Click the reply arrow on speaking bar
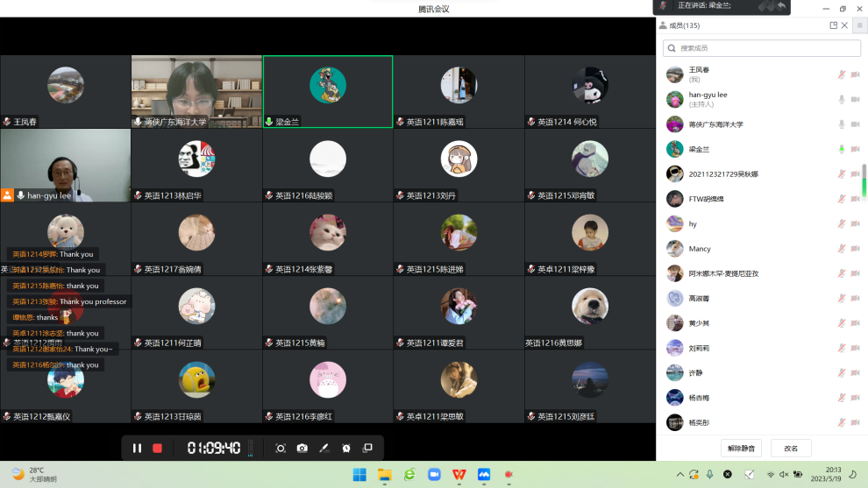 point(779,6)
